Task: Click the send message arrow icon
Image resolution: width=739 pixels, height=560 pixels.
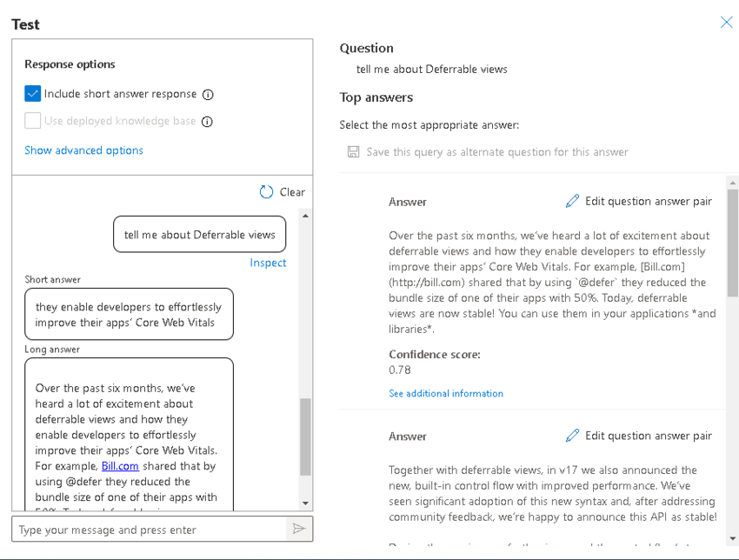Action: [x=299, y=529]
